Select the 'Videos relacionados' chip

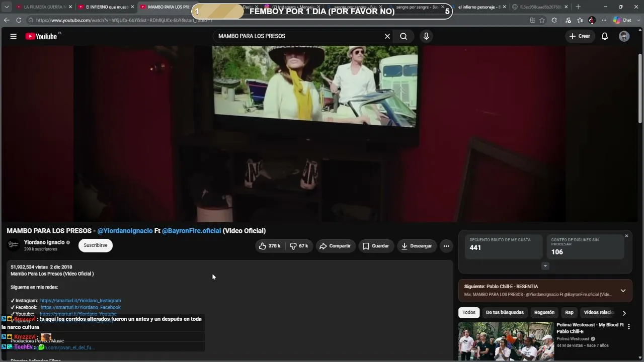599,312
